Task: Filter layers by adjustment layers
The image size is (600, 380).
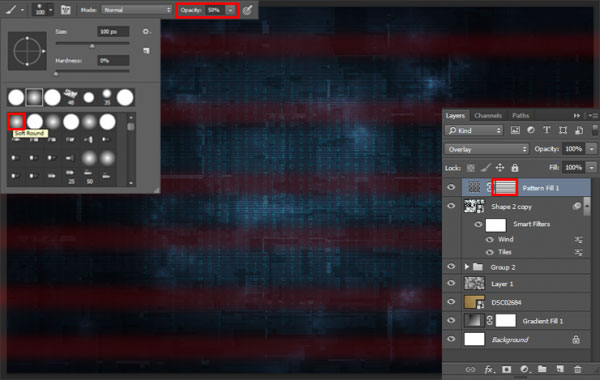Action: 531,130
